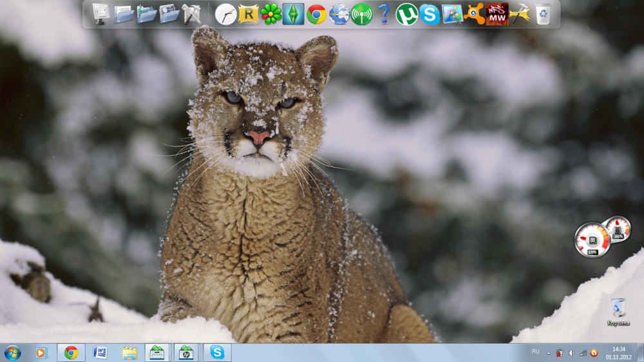This screenshot has height=362, width=644.
Task: Open the My Computer icon in the dock
Action: click(x=101, y=14)
